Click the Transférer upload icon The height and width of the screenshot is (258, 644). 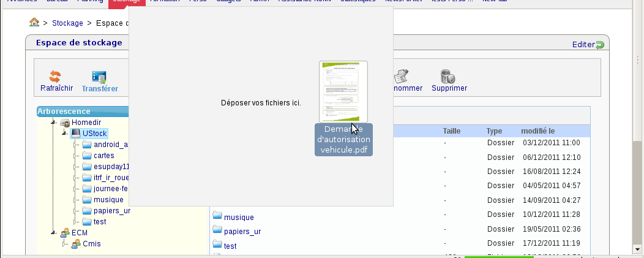[x=99, y=77]
